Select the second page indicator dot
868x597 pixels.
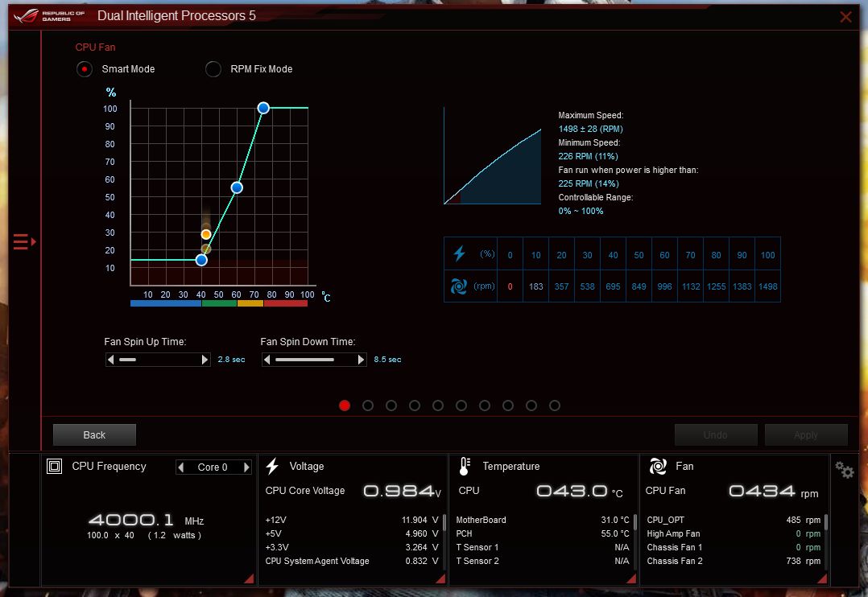pos(368,406)
